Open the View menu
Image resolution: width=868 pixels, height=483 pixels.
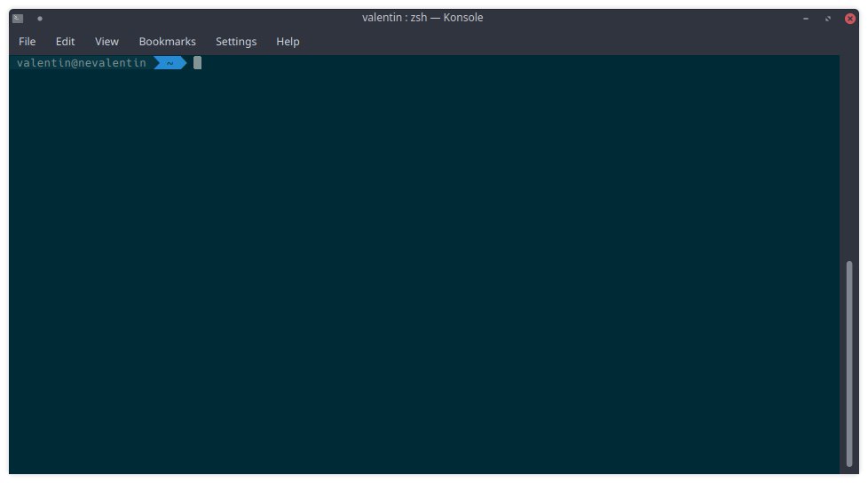(107, 42)
